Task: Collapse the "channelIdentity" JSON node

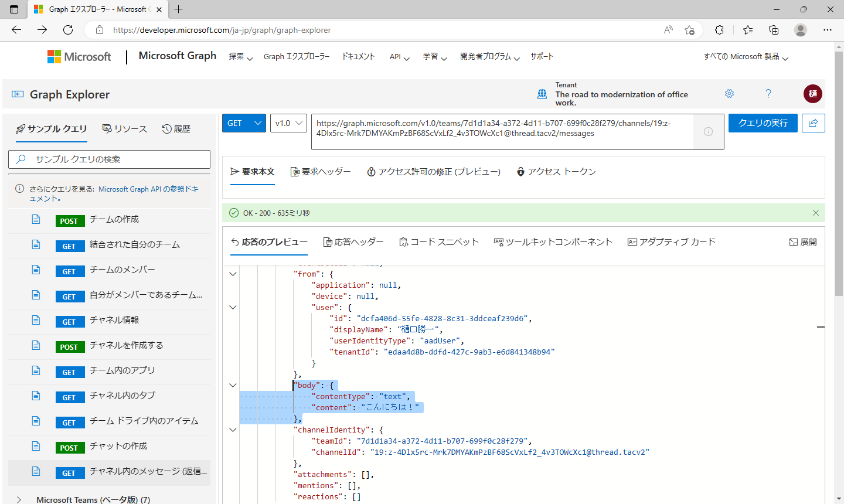Action: pyautogui.click(x=233, y=430)
